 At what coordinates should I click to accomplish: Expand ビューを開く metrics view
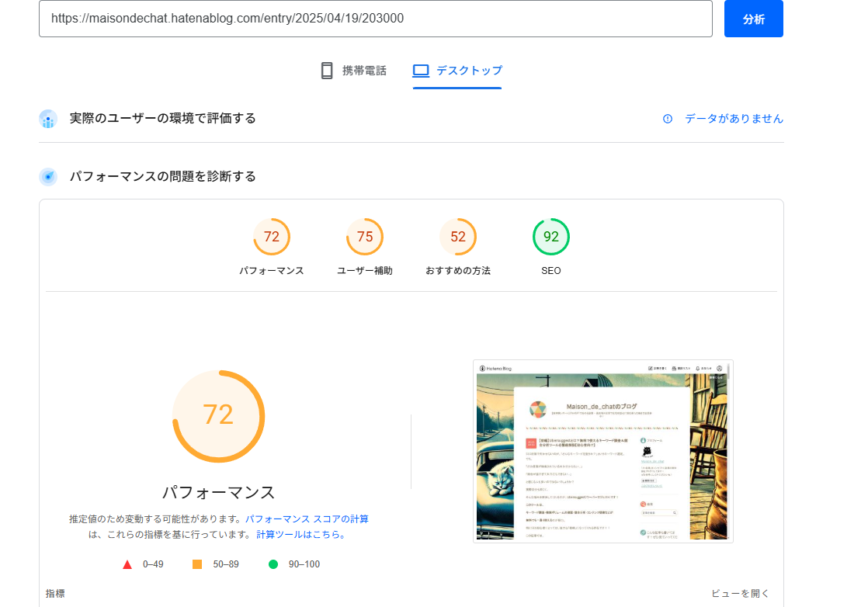(x=740, y=594)
